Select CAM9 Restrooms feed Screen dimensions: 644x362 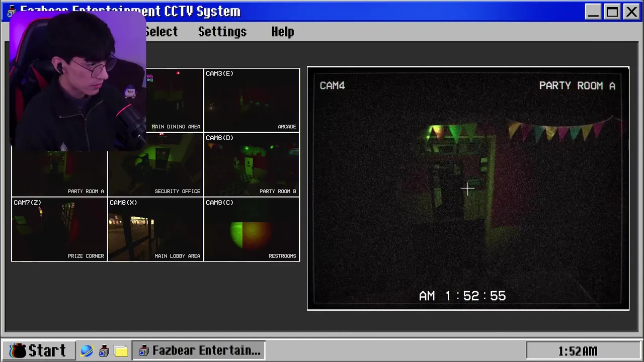[x=252, y=229]
